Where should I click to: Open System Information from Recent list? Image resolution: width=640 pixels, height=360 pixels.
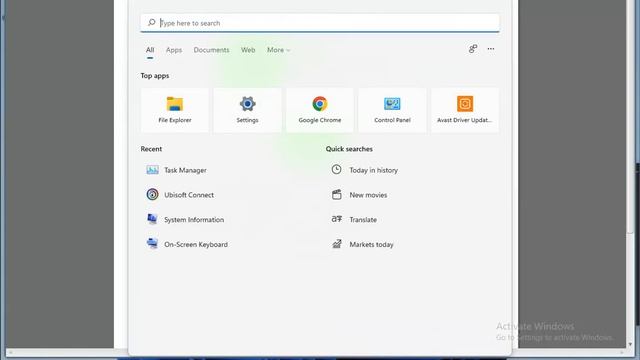coord(194,220)
